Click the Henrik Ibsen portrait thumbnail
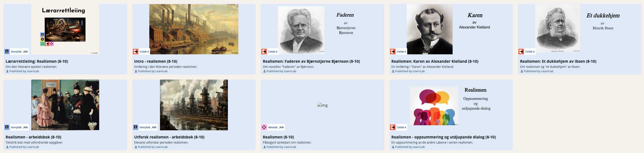The width and height of the screenshot is (644, 153). [x=558, y=29]
